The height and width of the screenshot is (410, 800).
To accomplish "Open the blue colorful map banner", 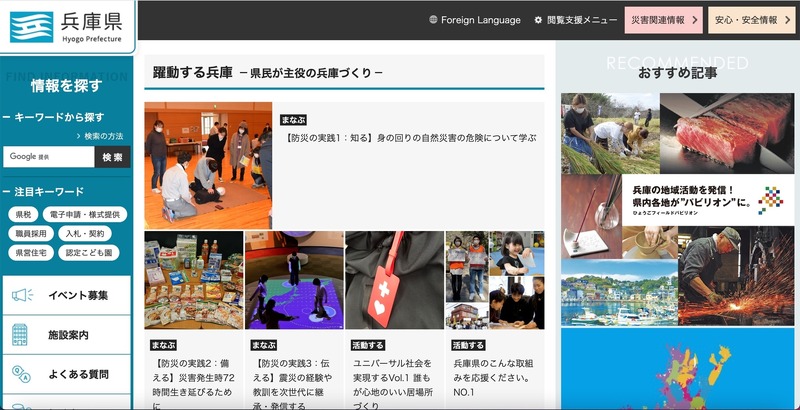I will [x=678, y=369].
